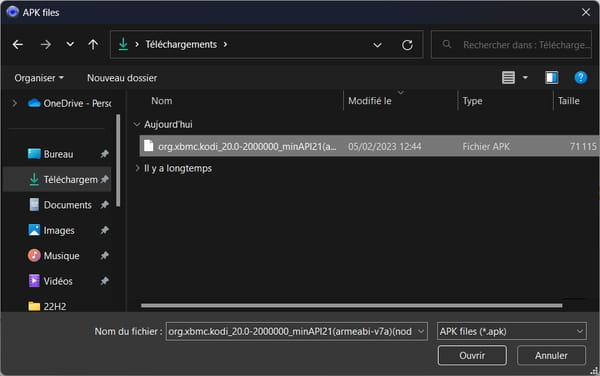Sort by the Type column header

tap(472, 101)
